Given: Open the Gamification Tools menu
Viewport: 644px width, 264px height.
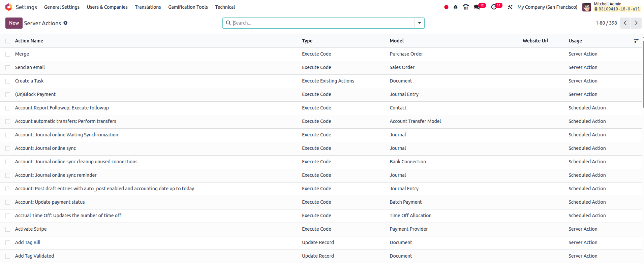Looking at the screenshot, I should (188, 7).
